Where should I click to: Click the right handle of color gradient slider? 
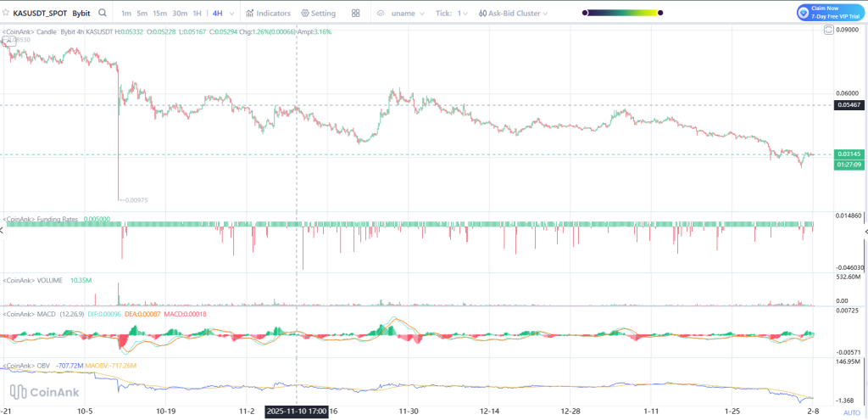coord(659,14)
